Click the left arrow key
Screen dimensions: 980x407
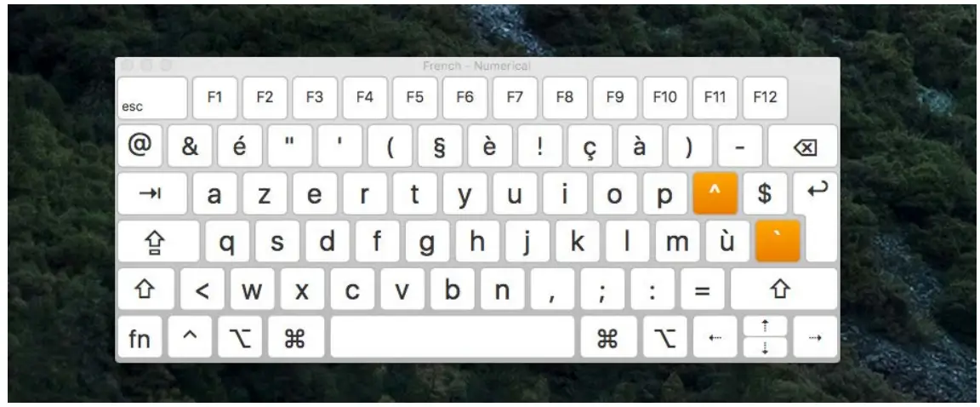coord(715,337)
